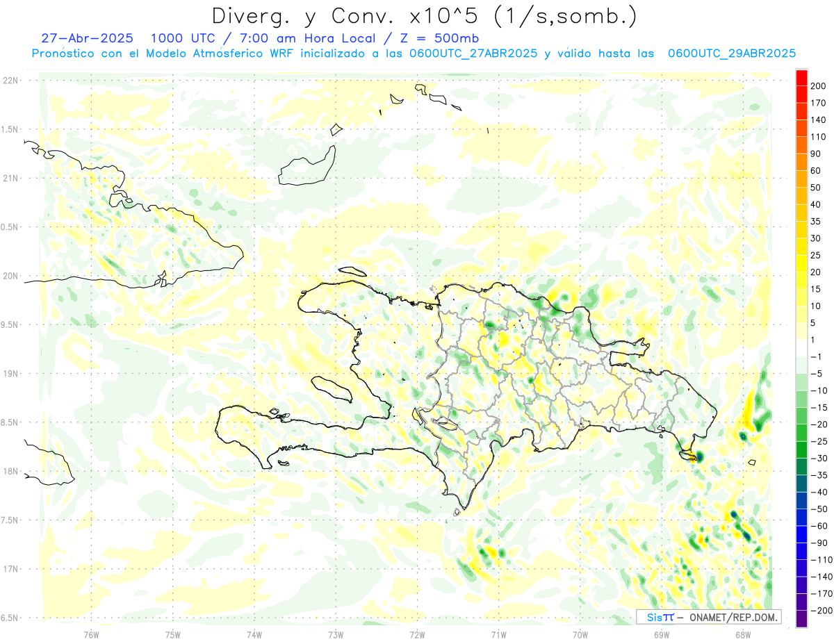Click the longitude label '76W'

[91, 634]
